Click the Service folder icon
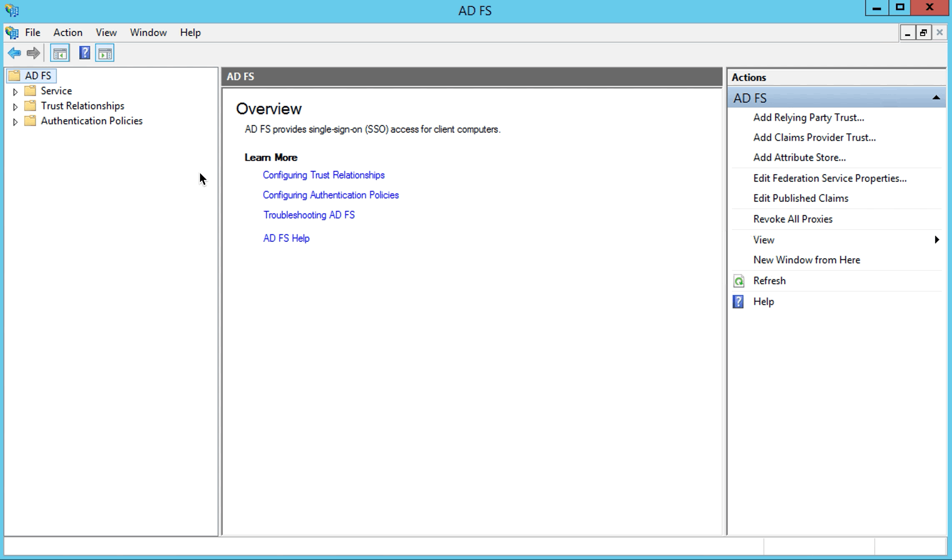The image size is (952, 560). pyautogui.click(x=30, y=91)
